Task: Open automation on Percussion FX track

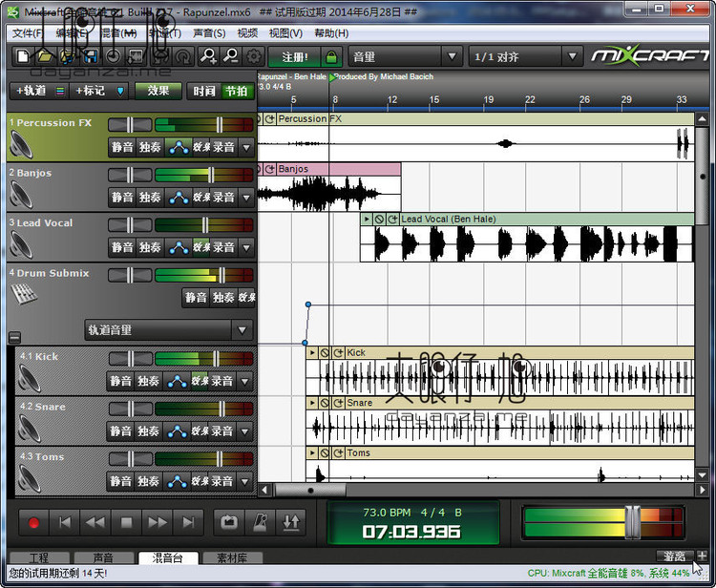Action: point(179,147)
